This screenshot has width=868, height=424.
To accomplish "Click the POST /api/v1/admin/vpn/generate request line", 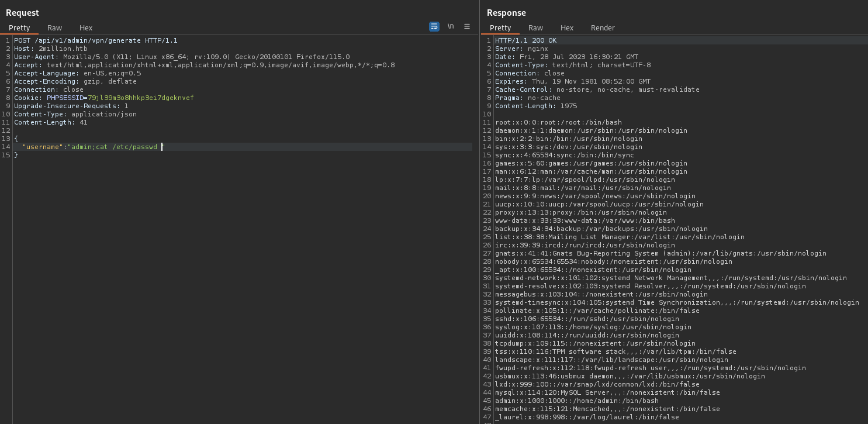I will pyautogui.click(x=95, y=40).
